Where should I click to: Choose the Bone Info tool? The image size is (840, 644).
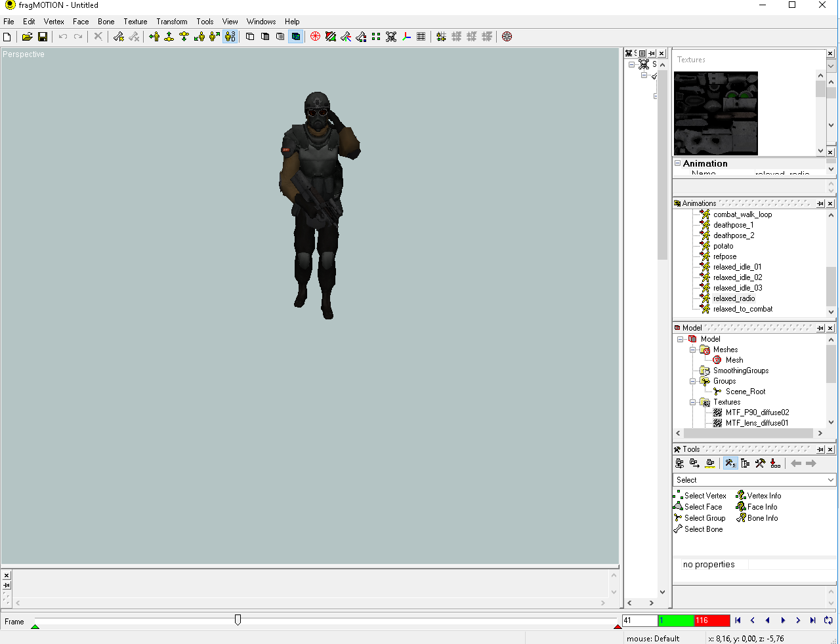tap(757, 518)
